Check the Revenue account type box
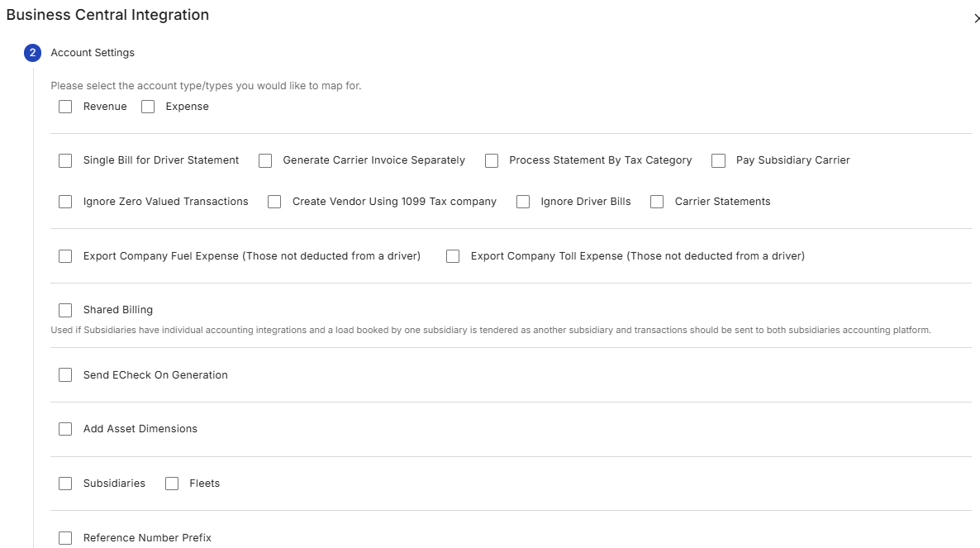The image size is (980, 548). (x=65, y=107)
